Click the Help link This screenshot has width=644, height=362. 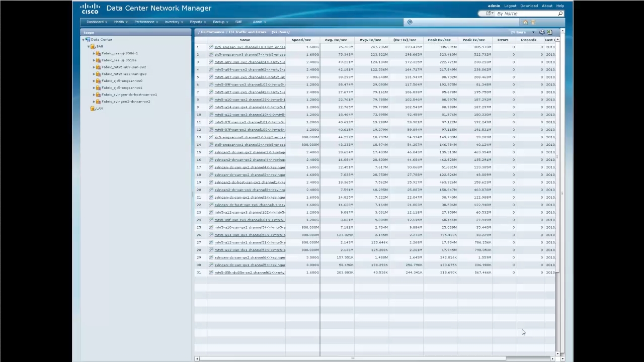pyautogui.click(x=560, y=6)
